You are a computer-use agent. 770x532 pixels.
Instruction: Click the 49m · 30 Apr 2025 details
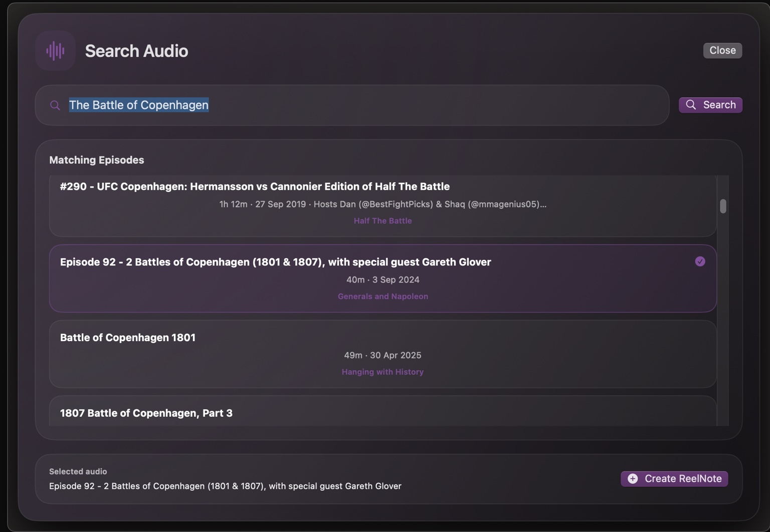[383, 355]
